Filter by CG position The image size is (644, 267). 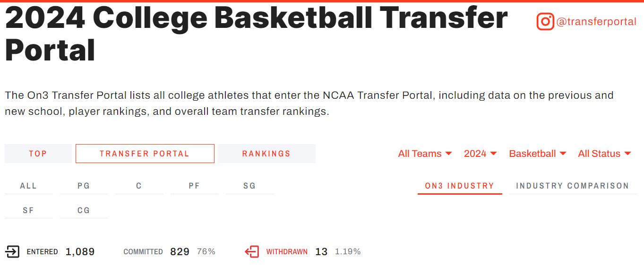84,211
